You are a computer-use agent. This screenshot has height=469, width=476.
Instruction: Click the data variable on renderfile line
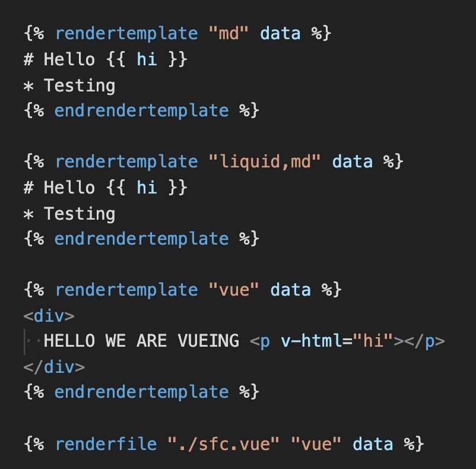[373, 444]
